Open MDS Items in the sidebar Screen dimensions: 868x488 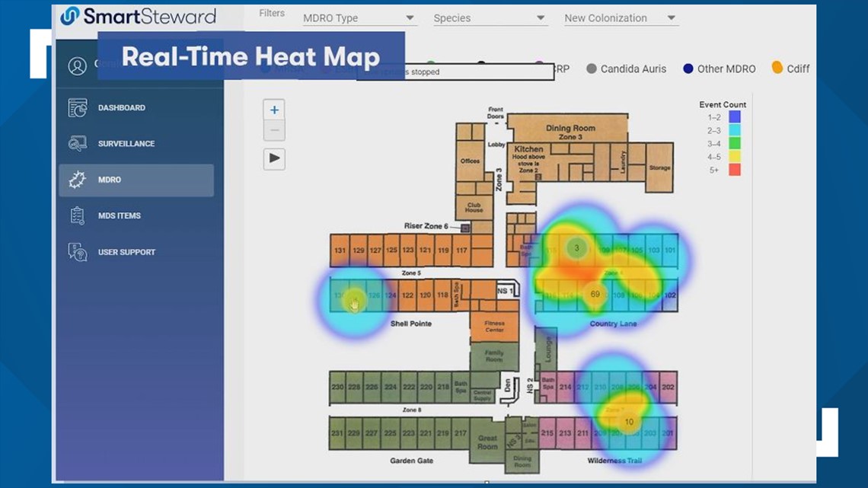coord(136,215)
